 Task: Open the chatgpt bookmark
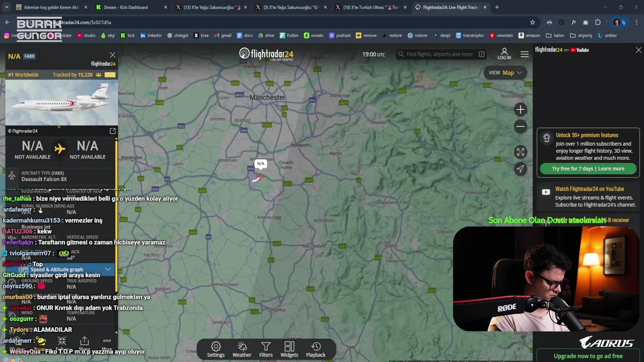pyautogui.click(x=178, y=35)
